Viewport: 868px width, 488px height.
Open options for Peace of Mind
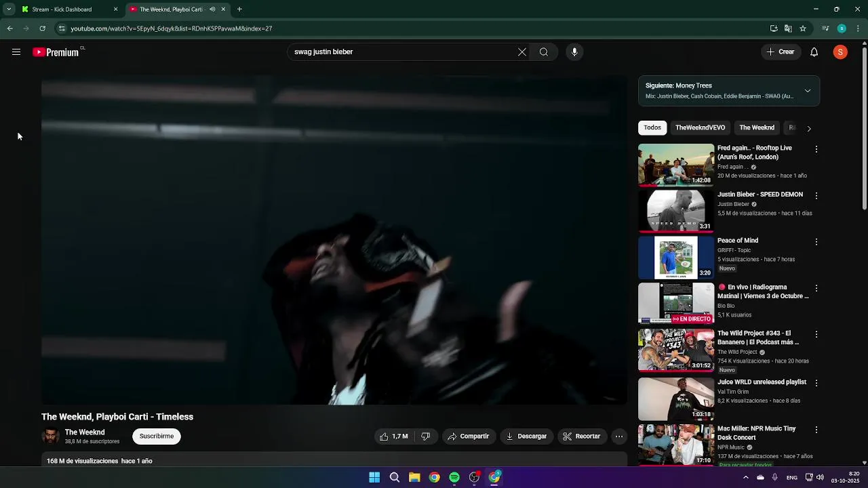(x=816, y=241)
